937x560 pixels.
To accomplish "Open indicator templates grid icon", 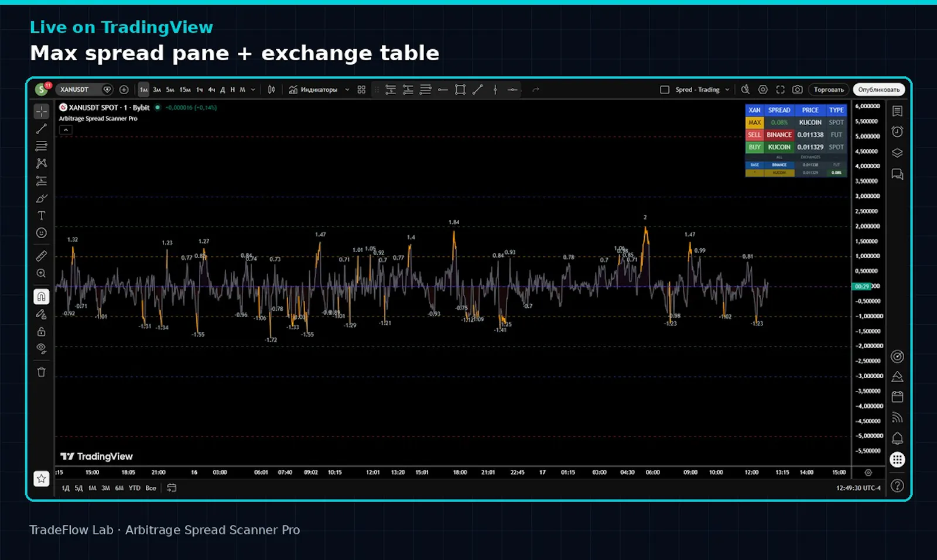I will click(x=361, y=90).
